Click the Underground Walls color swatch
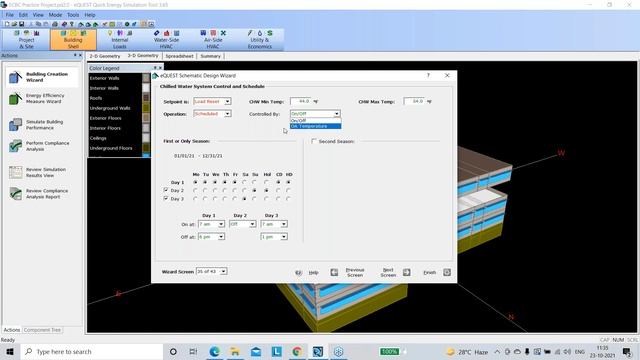The width and height of the screenshot is (640, 360). (x=146, y=108)
